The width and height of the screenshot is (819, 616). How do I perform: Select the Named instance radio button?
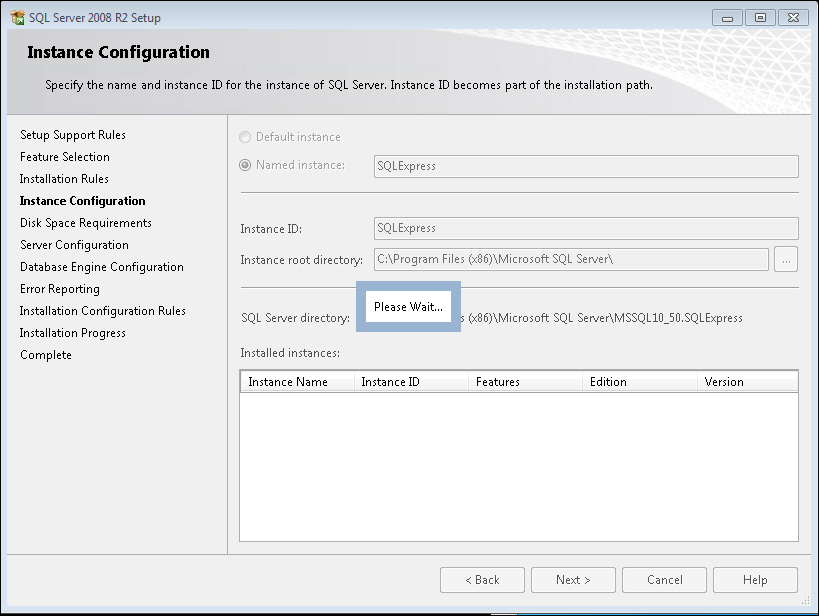(245, 165)
